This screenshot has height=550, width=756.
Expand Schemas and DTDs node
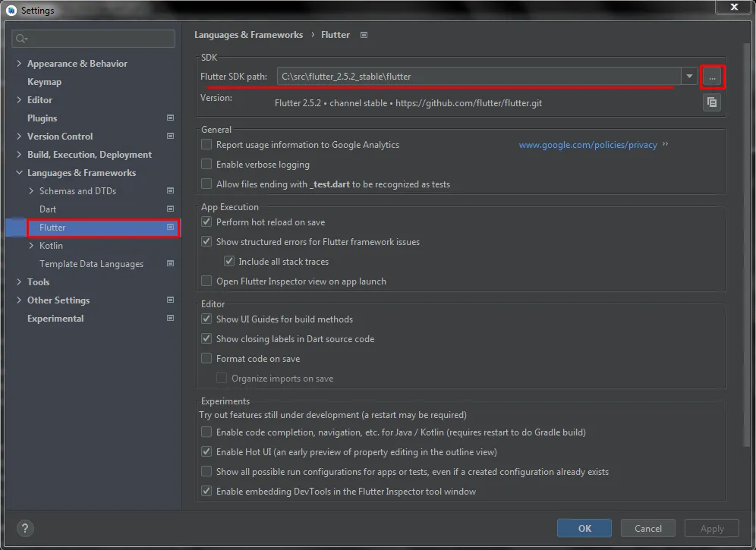coord(31,191)
